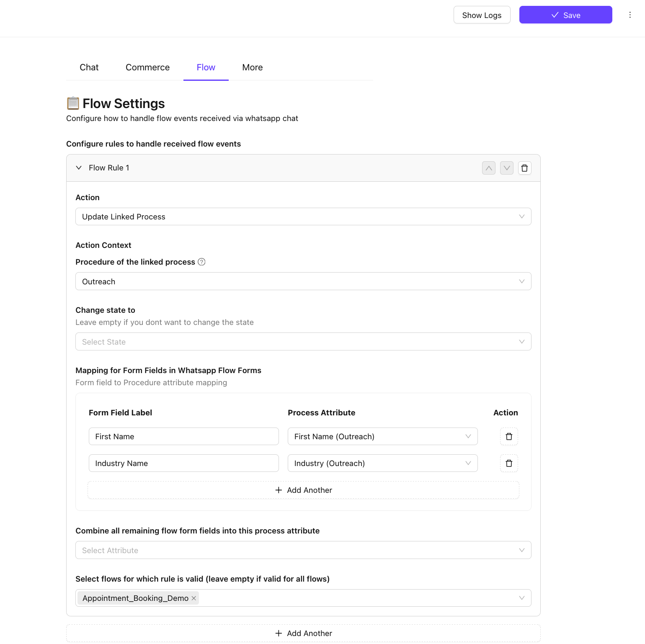645x644 pixels.
Task: Collapse the Flow Rule 1 panel
Action: (79, 168)
